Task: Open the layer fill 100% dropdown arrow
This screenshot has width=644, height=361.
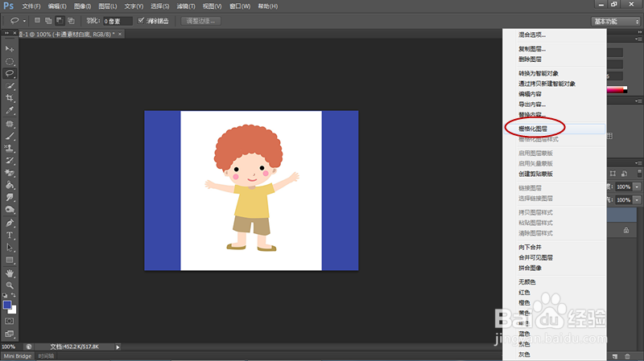Action: pyautogui.click(x=637, y=200)
